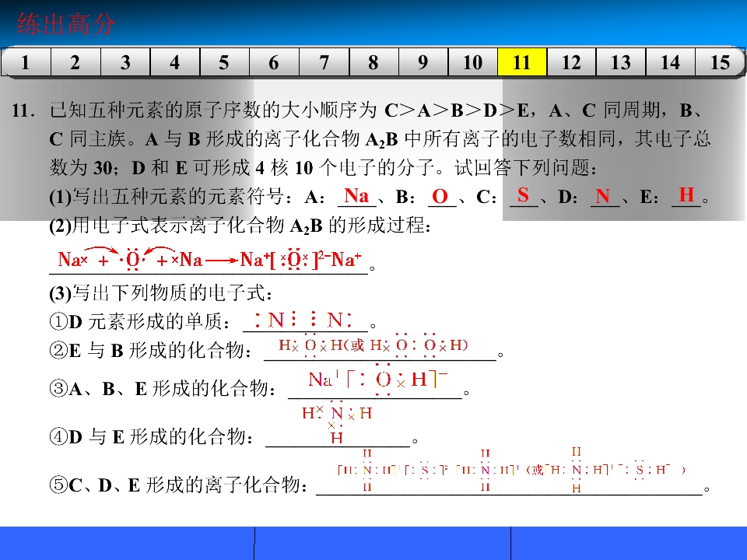Image resolution: width=747 pixels, height=560 pixels.
Task: Open question 2 in the number bar
Action: 75,62
